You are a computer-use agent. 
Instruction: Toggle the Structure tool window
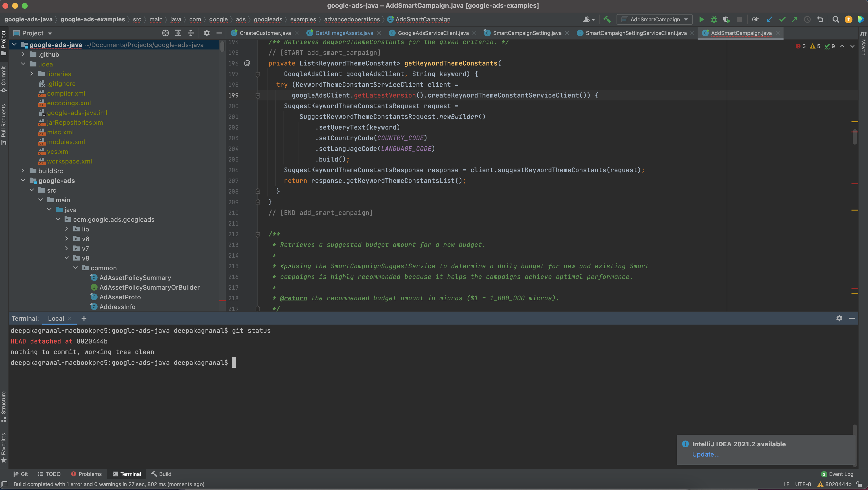coord(4,406)
